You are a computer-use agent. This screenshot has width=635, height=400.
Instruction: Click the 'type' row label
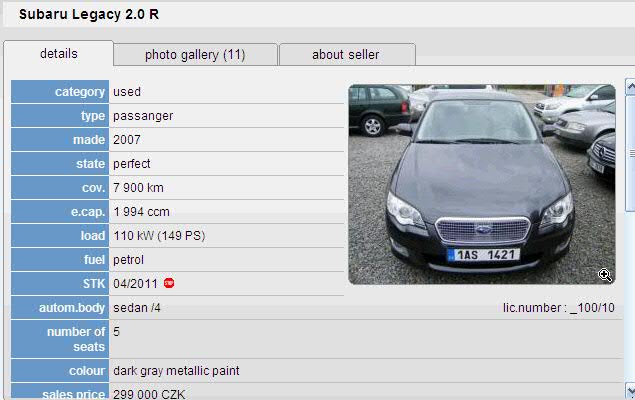60,116
